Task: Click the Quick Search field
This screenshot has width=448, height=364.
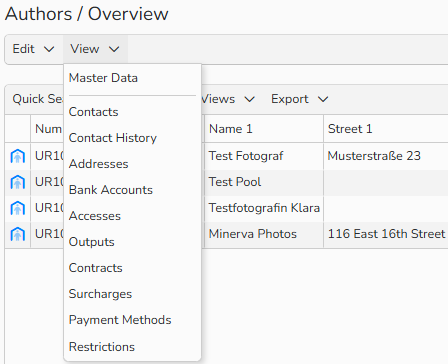Action: [37, 99]
